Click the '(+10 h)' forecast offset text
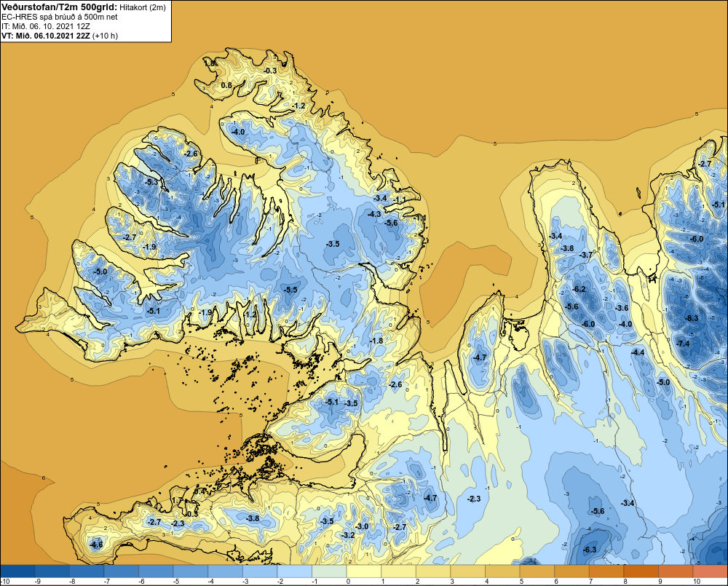 click(x=106, y=36)
